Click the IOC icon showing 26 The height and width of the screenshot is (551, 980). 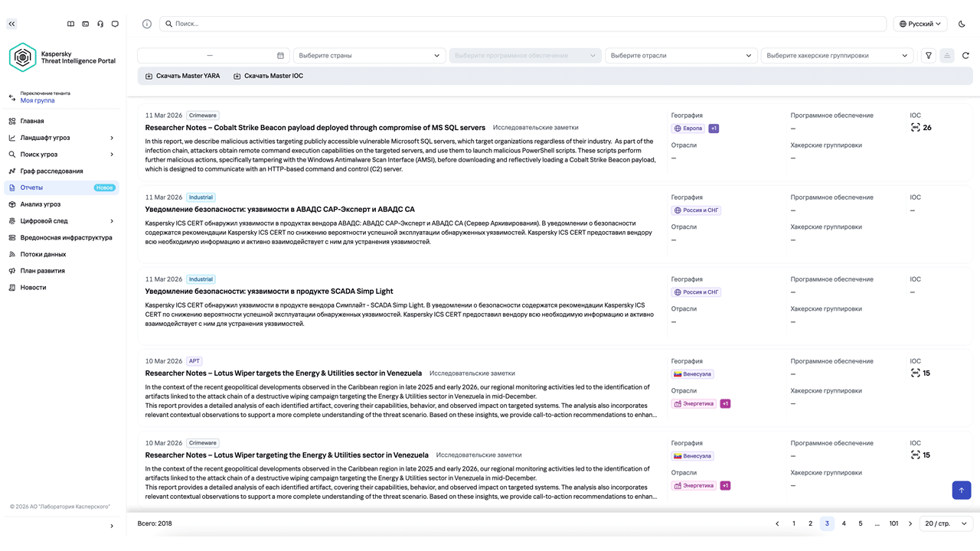point(915,128)
